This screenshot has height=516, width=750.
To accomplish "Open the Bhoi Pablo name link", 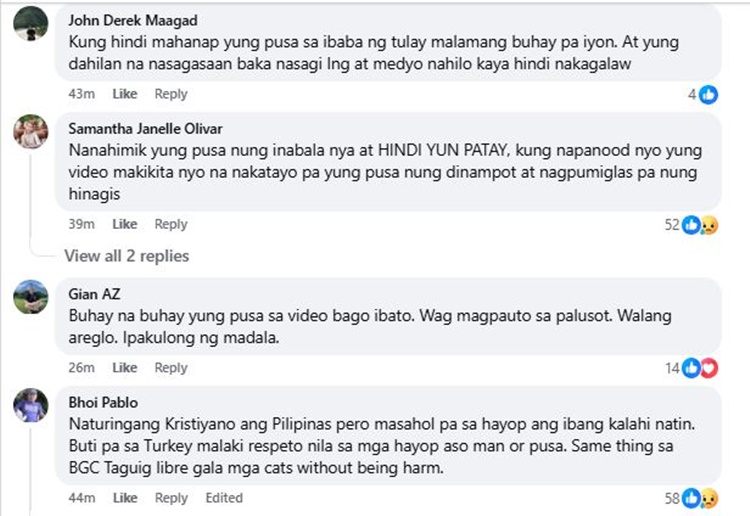I will coord(103,402).
